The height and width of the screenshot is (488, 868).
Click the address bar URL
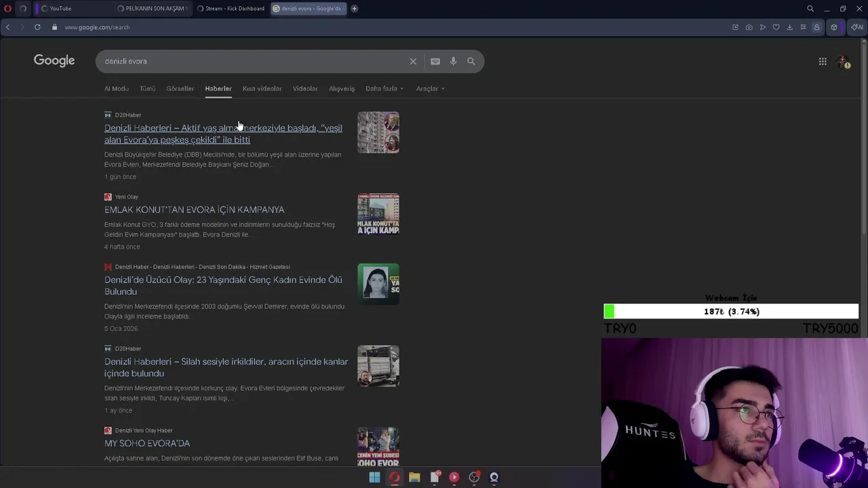click(97, 27)
